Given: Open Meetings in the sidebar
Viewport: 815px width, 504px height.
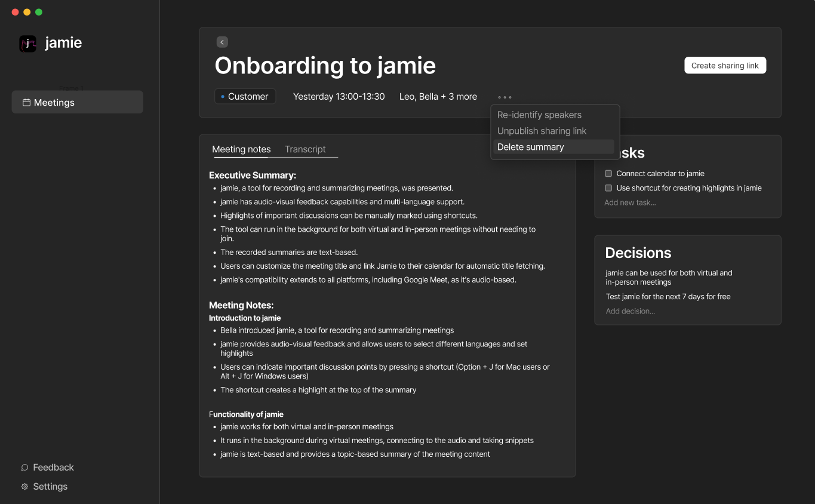Looking at the screenshot, I should (x=78, y=102).
